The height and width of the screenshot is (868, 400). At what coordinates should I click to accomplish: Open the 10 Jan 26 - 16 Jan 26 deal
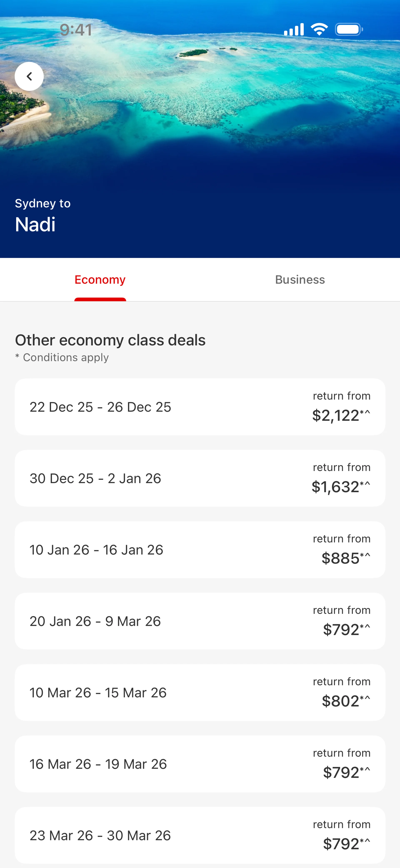[x=200, y=550]
